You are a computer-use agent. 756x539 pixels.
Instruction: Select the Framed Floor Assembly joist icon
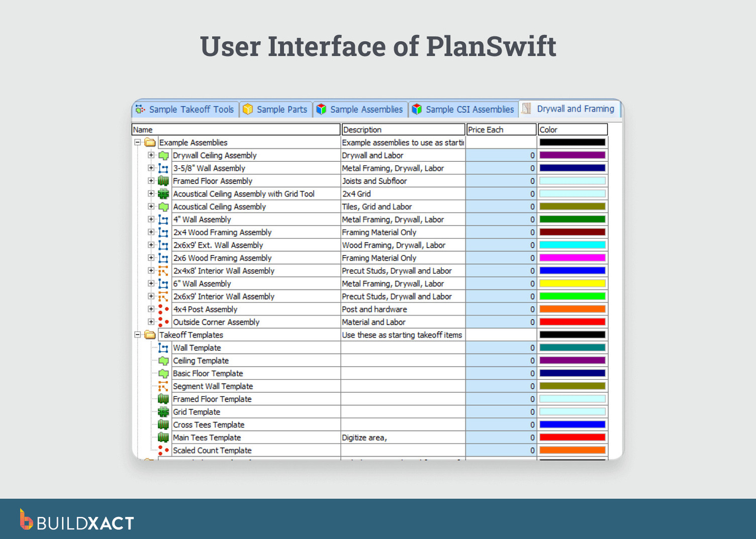163,181
